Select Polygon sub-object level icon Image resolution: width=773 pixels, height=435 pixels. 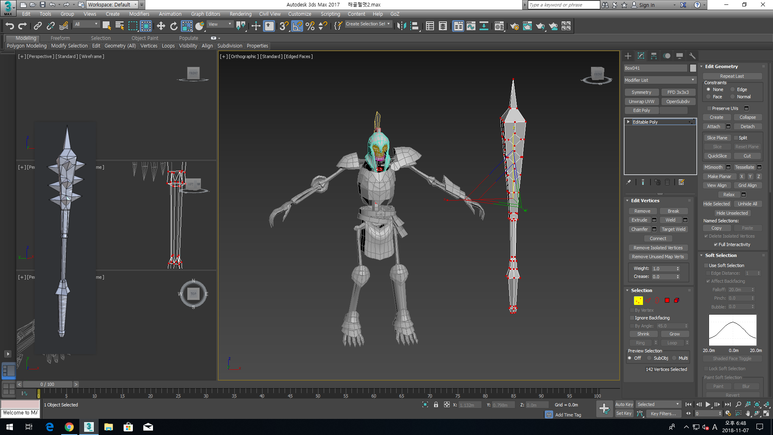click(x=668, y=300)
